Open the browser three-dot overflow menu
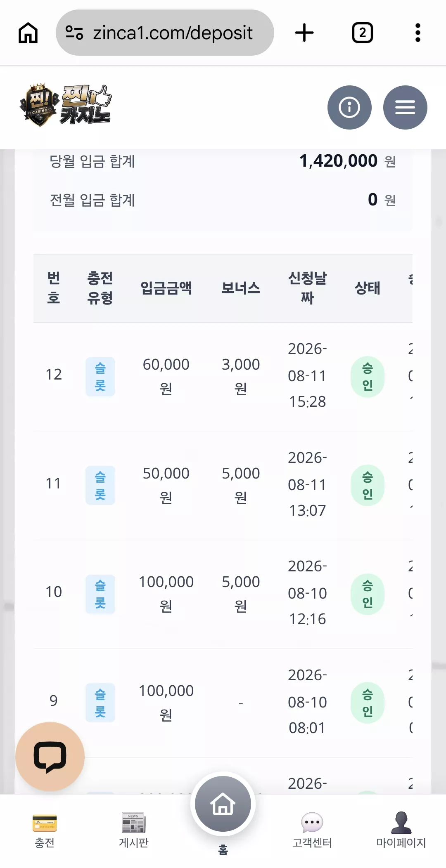The width and height of the screenshot is (446, 868). [x=418, y=33]
